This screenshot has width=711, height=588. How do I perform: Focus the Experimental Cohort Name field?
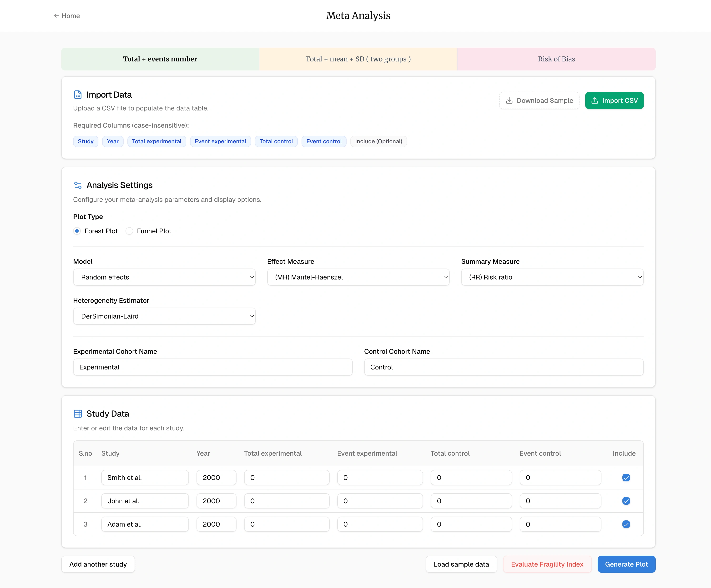[x=213, y=367]
